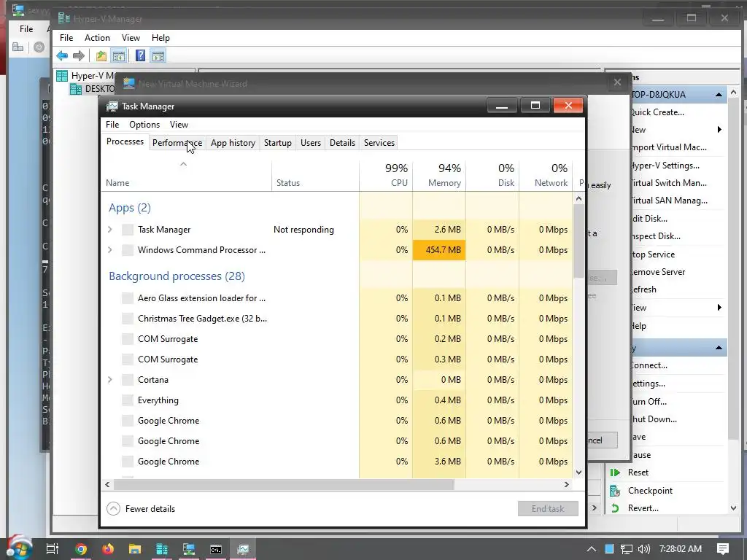The width and height of the screenshot is (747, 560).
Task: Open Task Manager's File menu
Action: click(x=112, y=125)
